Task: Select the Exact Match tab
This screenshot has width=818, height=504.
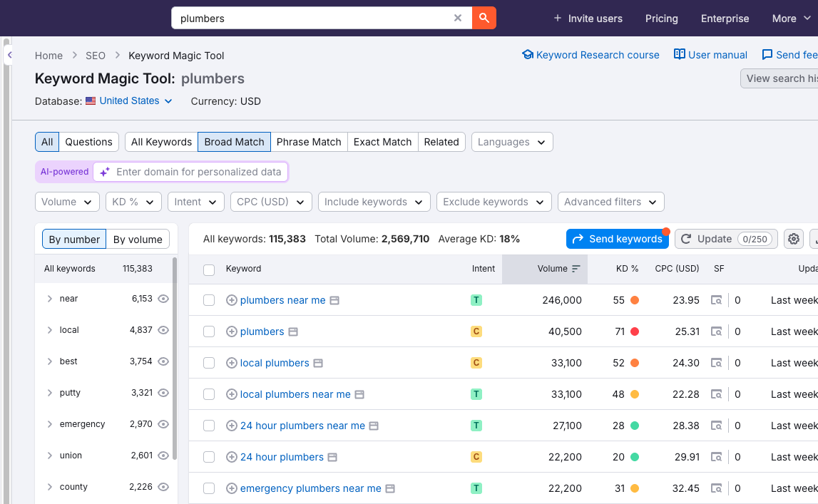Action: click(382, 142)
